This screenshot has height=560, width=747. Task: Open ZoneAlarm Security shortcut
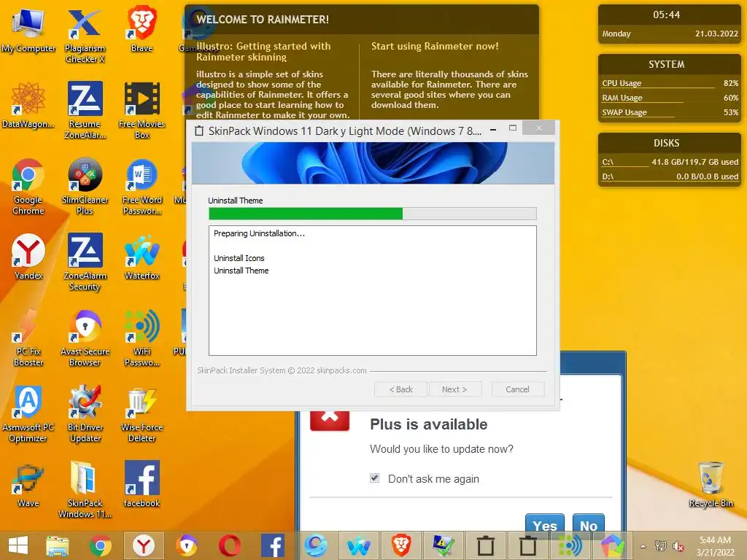click(x=85, y=262)
